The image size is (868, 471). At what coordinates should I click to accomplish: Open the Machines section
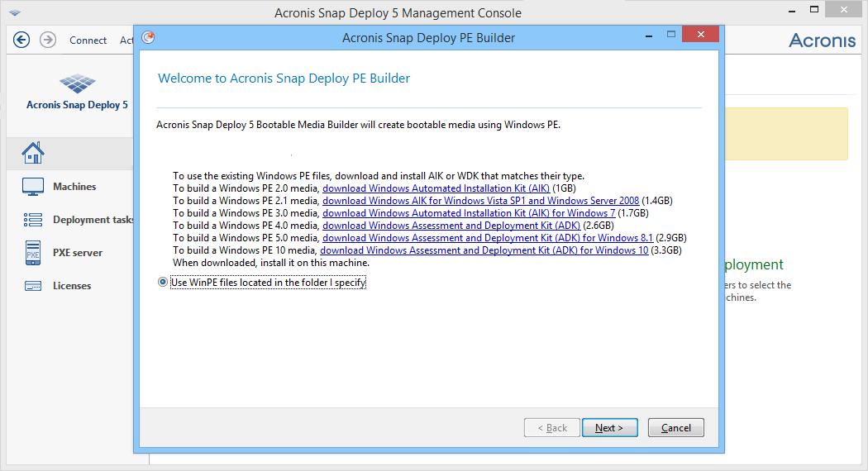(x=74, y=187)
